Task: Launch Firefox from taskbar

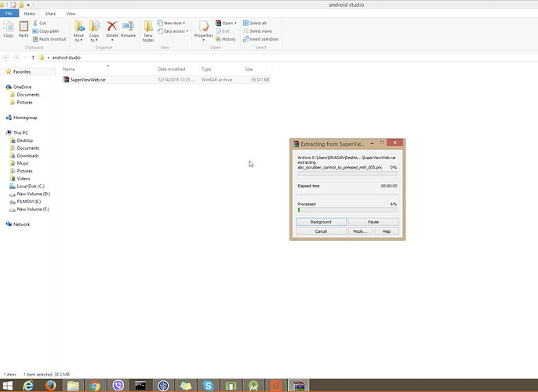Action: click(50, 386)
